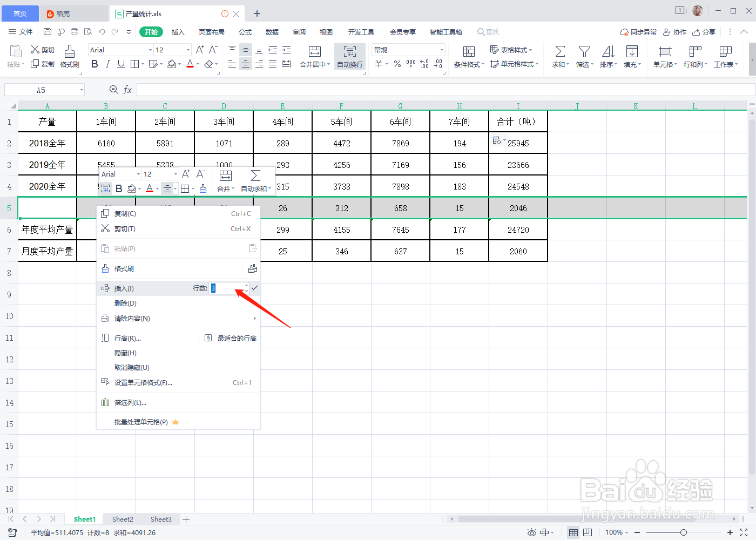Expand the Name Box A5 dropdown
The height and width of the screenshot is (540, 756).
click(x=82, y=90)
